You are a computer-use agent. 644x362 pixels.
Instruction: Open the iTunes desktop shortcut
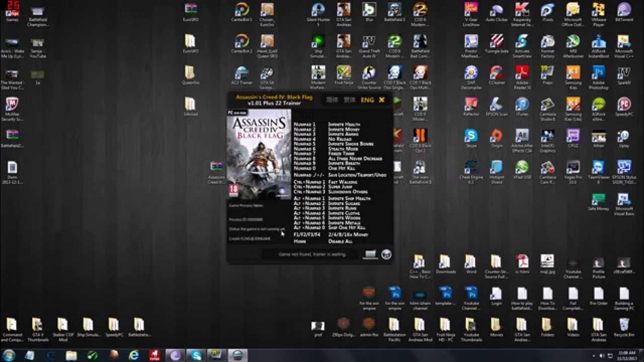(522, 108)
